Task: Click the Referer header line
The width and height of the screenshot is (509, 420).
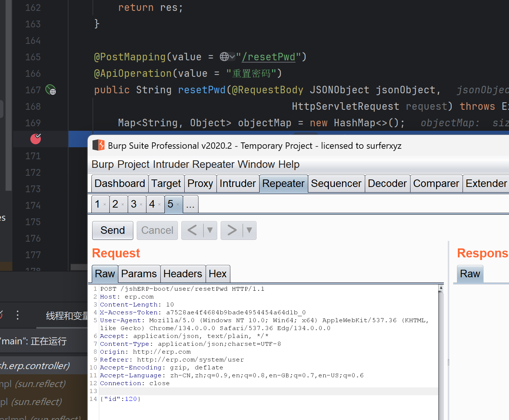Action: click(x=172, y=360)
